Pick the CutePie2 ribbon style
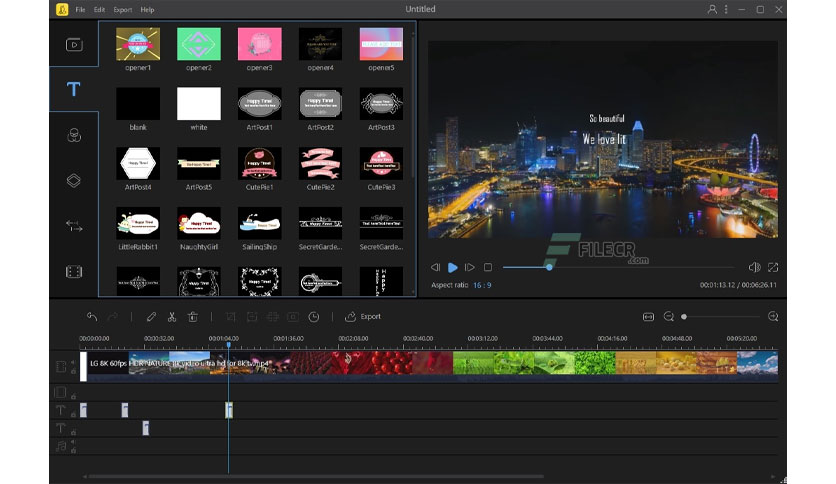 tap(320, 164)
